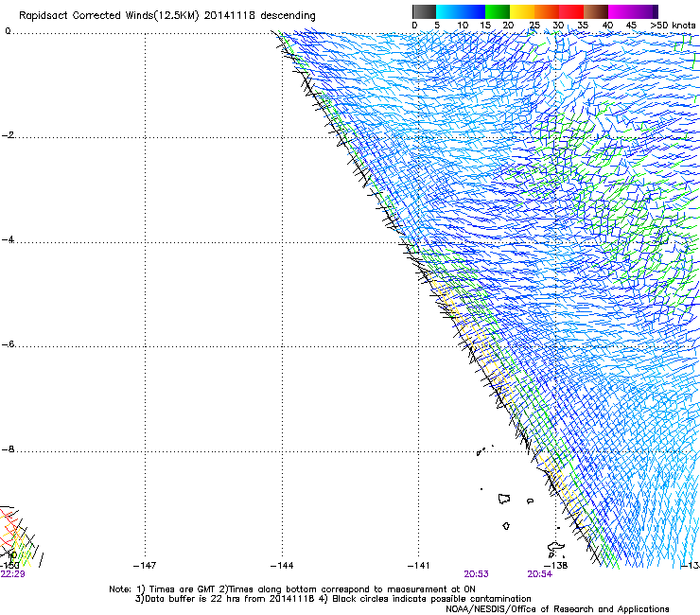The image size is (700, 615).
Task: Click the 'NOAA/NESDIS/Office of Research and Applications' credit
Action: tap(557, 609)
